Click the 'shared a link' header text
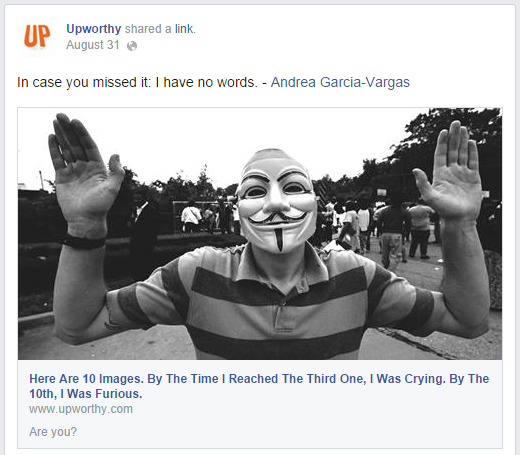The height and width of the screenshot is (455, 520). (x=160, y=29)
